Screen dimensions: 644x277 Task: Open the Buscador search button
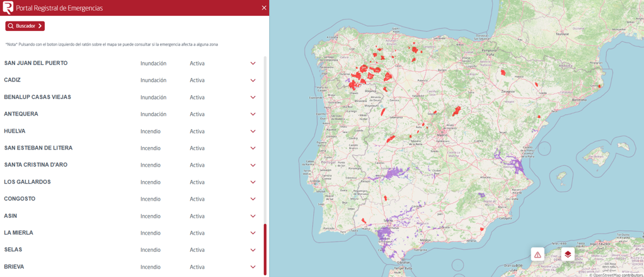coord(25,26)
